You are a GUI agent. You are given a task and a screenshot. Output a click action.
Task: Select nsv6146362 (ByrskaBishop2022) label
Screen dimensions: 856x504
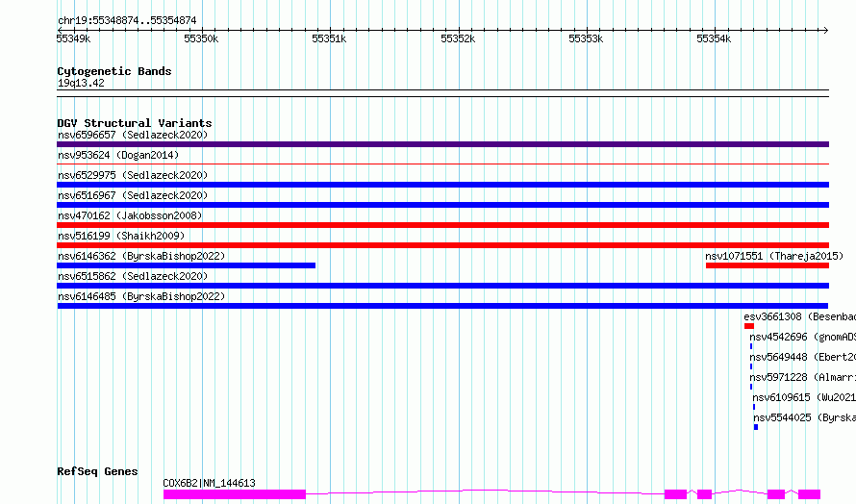[141, 256]
